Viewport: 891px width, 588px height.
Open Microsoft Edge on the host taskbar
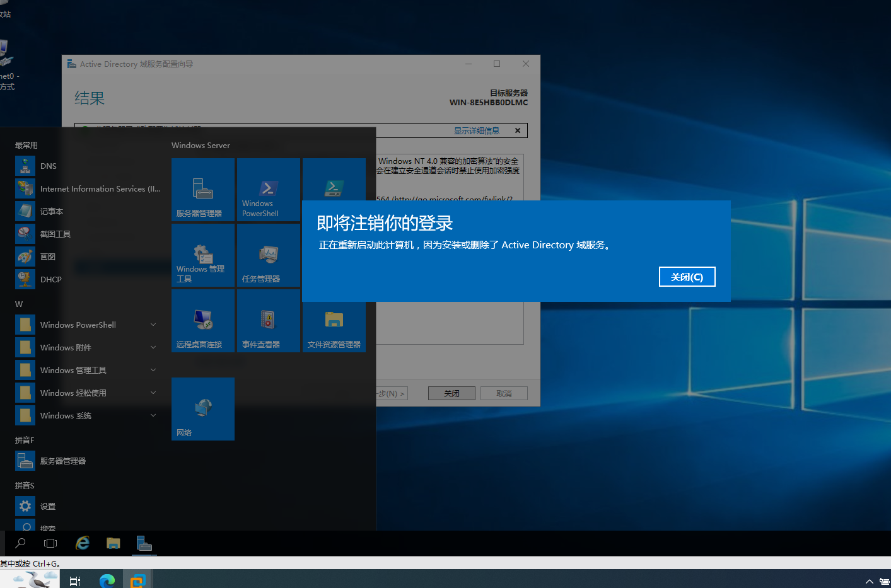(x=107, y=580)
